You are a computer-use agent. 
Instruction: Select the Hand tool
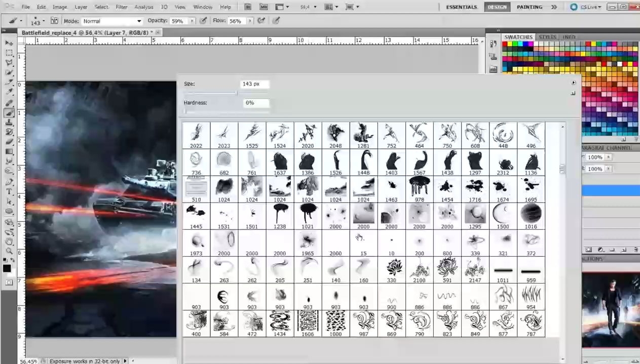9,241
